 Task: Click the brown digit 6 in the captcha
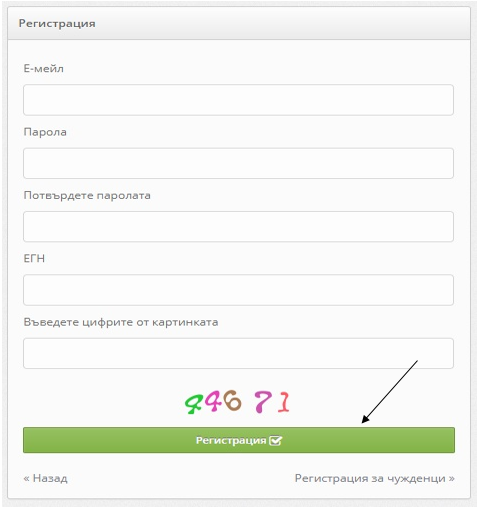tap(232, 400)
